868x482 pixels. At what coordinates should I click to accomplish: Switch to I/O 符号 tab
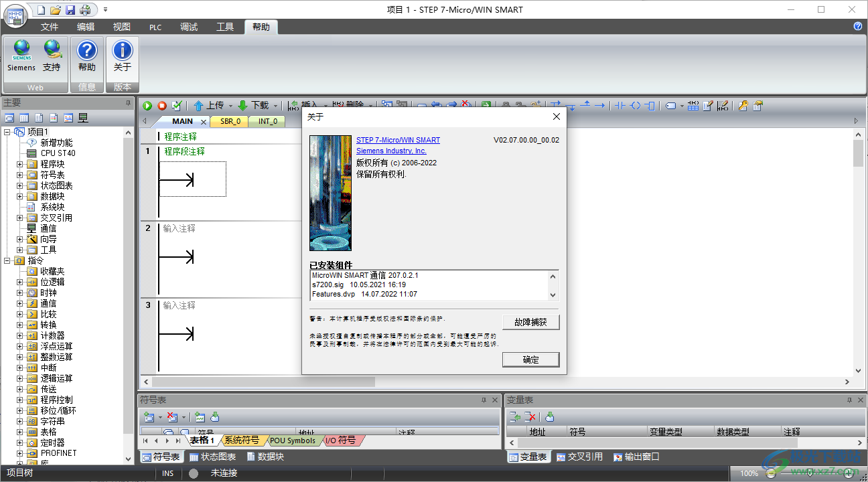(341, 440)
